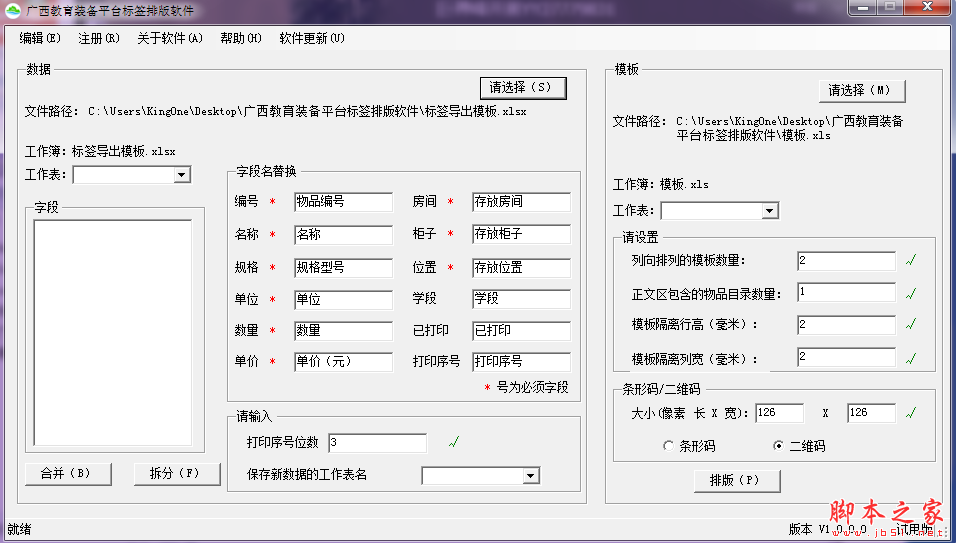956x544 pixels.
Task: Click the 柜子 field containing 存放柜子
Action: coord(521,234)
